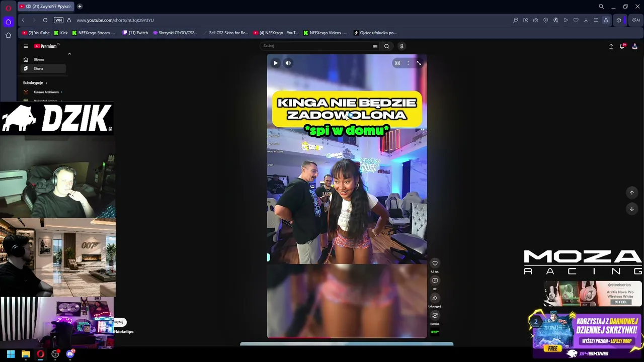Open the NEEXcsgo Videos bookmark
Image resolution: width=644 pixels, height=362 pixels.
click(325, 33)
